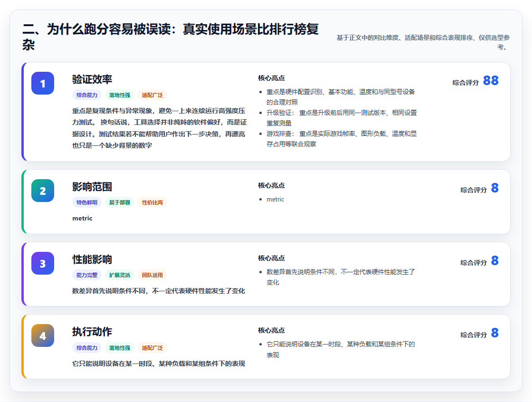The width and height of the screenshot is (532, 402).
Task: Click 综合评分 label in 性能影响 card
Action: coord(474,262)
